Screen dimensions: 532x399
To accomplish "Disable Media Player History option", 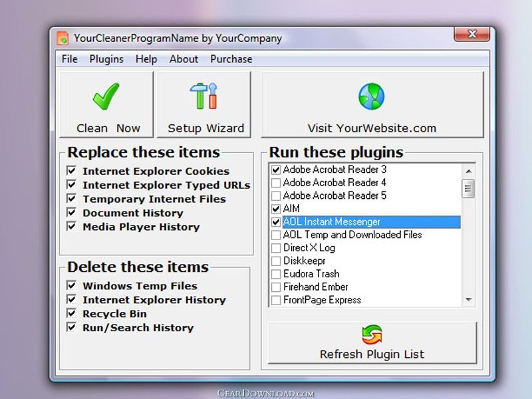I will (71, 226).
